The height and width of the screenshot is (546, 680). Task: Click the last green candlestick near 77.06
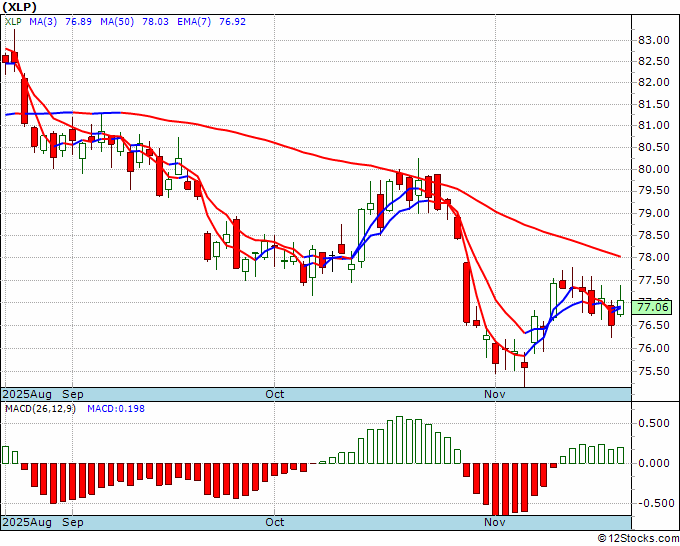(x=621, y=307)
